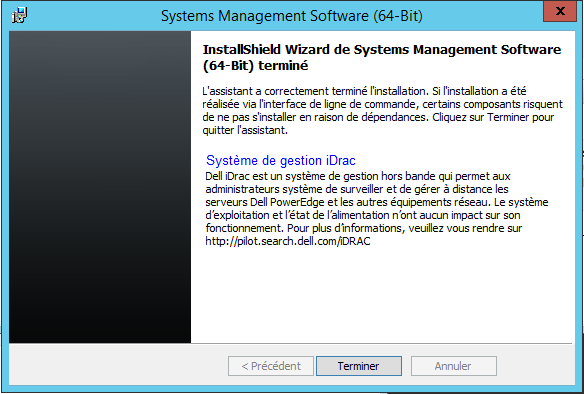This screenshot has height=394, width=584.
Task: Click the dark gradient banner panel
Action: 100,187
